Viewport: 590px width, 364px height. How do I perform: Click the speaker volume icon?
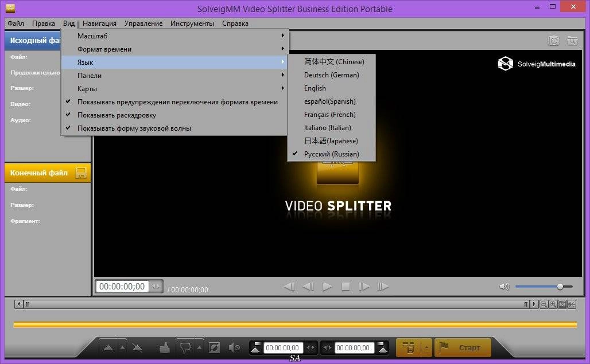point(504,287)
